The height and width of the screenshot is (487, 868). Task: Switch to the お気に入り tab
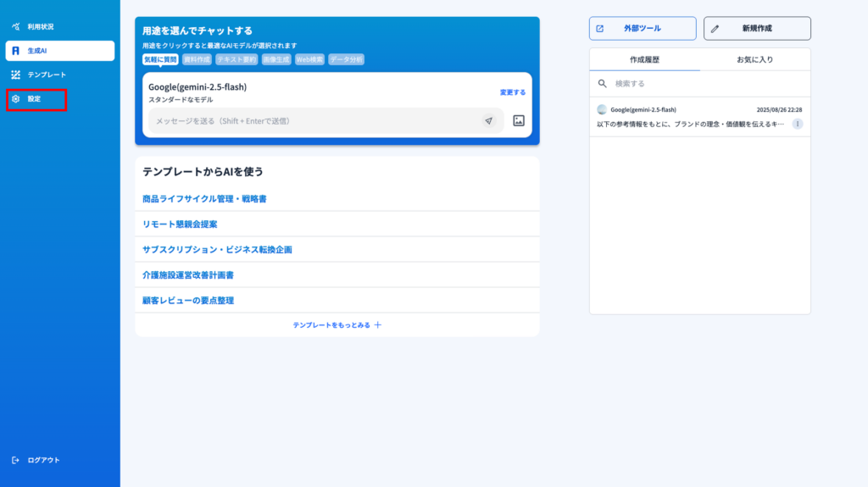click(x=754, y=59)
